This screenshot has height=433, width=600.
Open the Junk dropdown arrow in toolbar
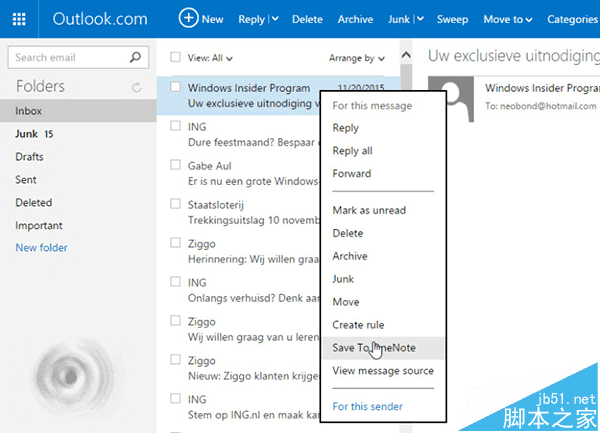pos(420,19)
